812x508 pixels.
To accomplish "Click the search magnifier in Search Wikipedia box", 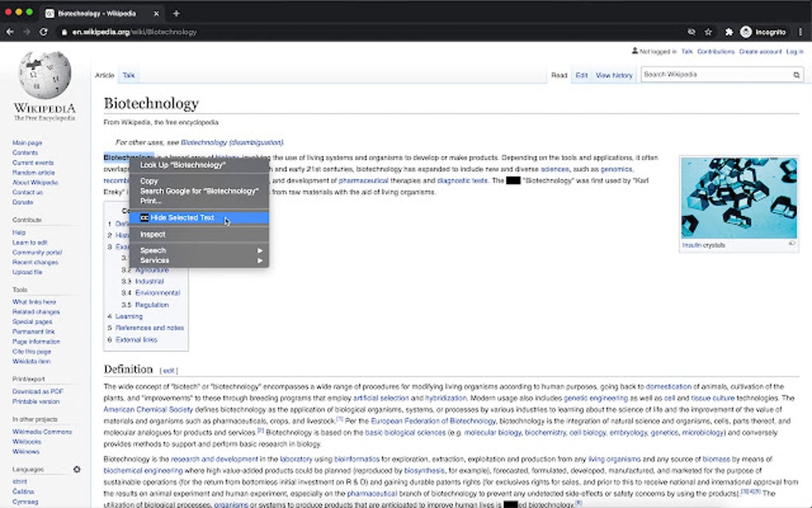I will point(794,74).
